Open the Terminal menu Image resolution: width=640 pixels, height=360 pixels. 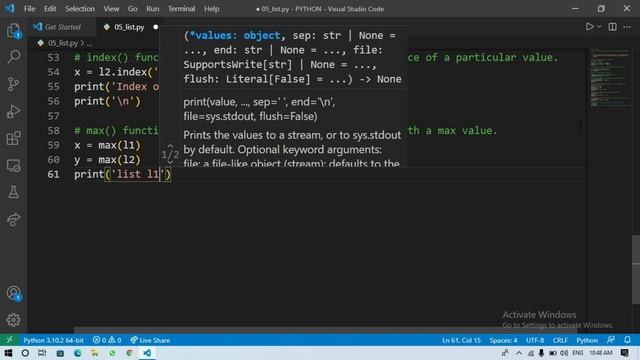(x=181, y=9)
